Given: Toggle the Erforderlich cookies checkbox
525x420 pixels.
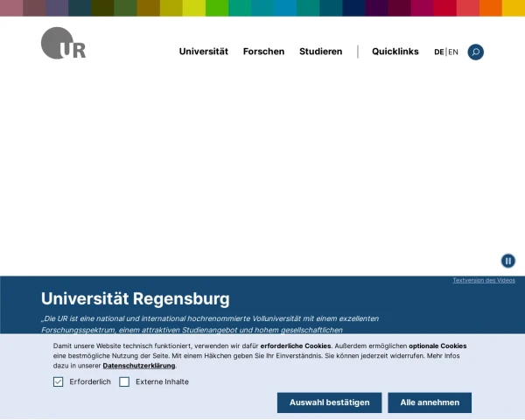Looking at the screenshot, I should pos(58,381).
